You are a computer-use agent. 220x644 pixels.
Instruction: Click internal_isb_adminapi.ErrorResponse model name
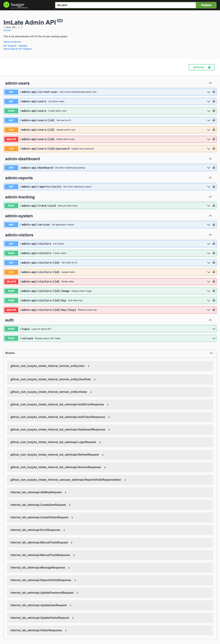pos(35,530)
